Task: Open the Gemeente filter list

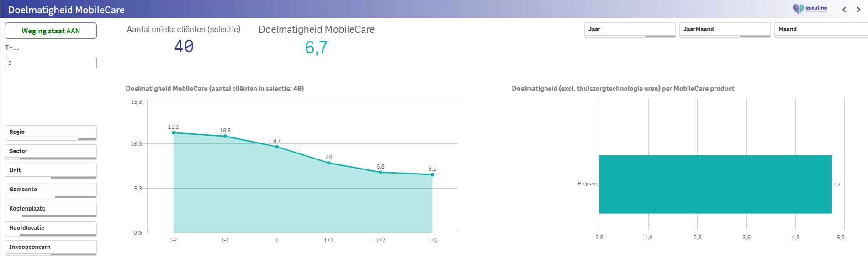Action: (x=51, y=190)
